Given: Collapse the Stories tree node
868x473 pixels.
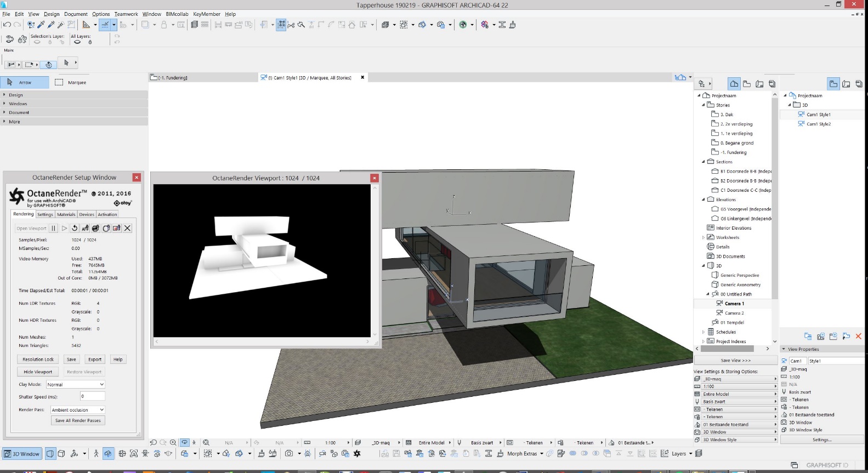Looking at the screenshot, I should [x=704, y=105].
